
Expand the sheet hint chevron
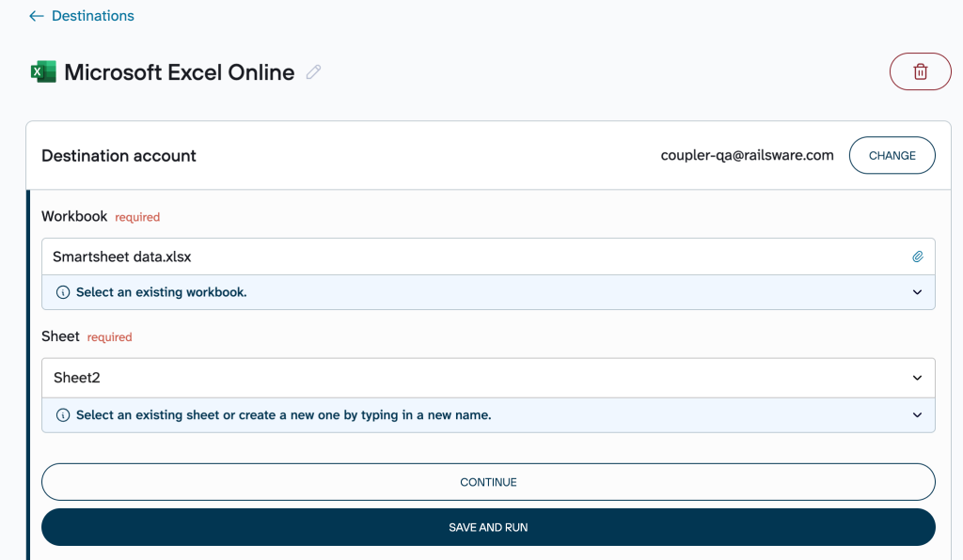pos(918,415)
